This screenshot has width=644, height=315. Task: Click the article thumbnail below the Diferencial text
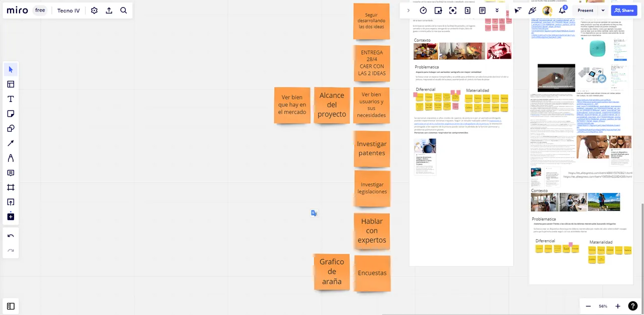click(425, 156)
